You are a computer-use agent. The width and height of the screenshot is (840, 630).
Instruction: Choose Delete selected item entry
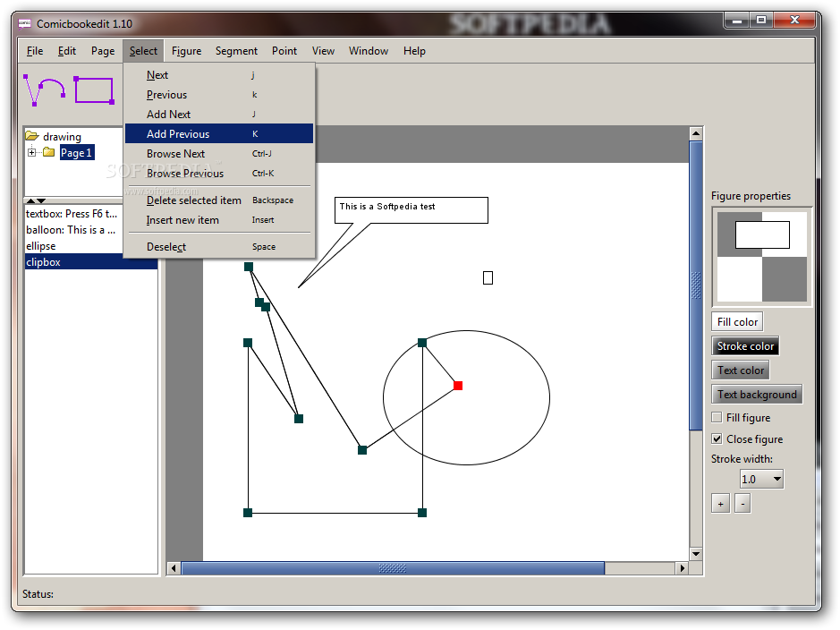coord(219,200)
